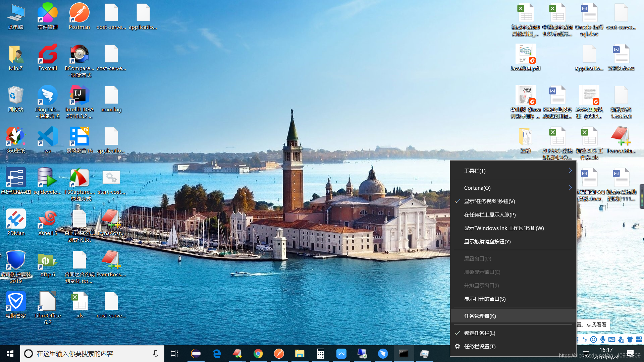The image size is (644, 362).
Task: Click the Task View taskbar button
Action: pos(174,354)
